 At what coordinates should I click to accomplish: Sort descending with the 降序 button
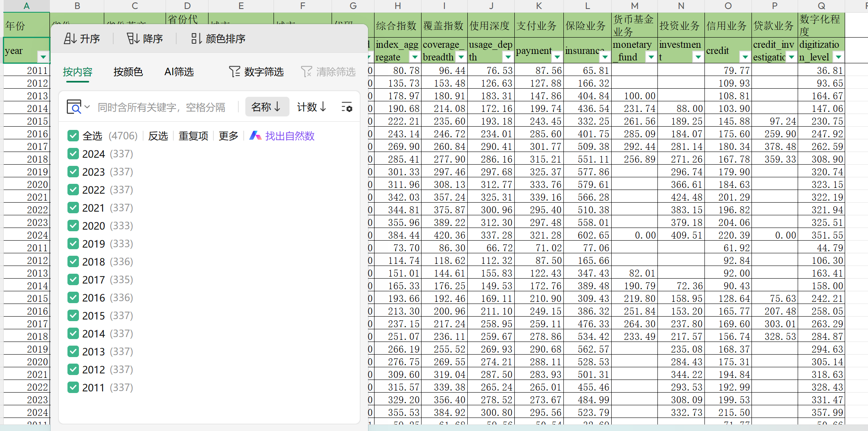[x=145, y=39]
